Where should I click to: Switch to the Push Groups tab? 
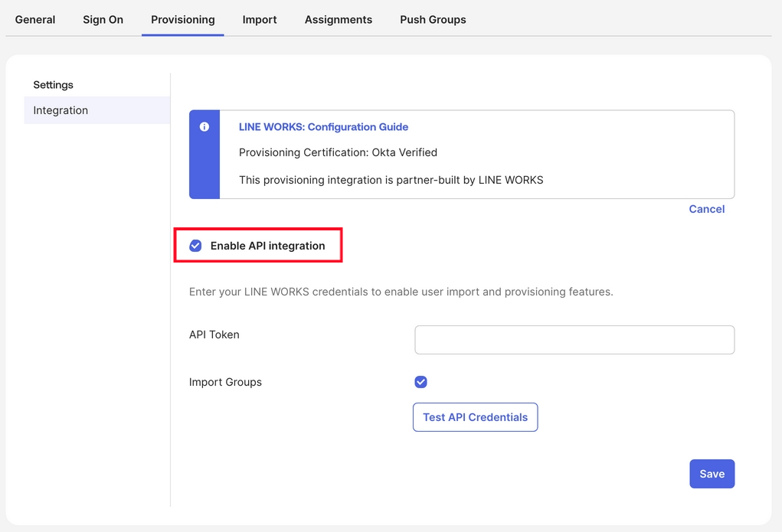[x=433, y=19]
